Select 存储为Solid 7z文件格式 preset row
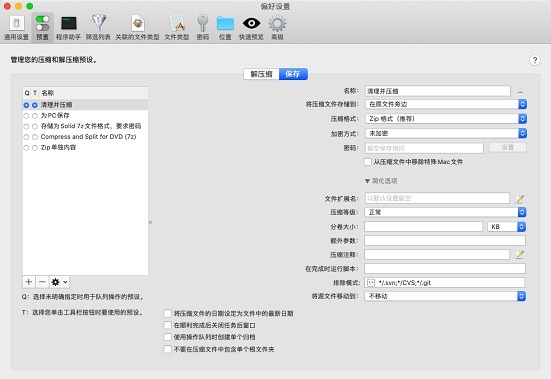 point(85,126)
